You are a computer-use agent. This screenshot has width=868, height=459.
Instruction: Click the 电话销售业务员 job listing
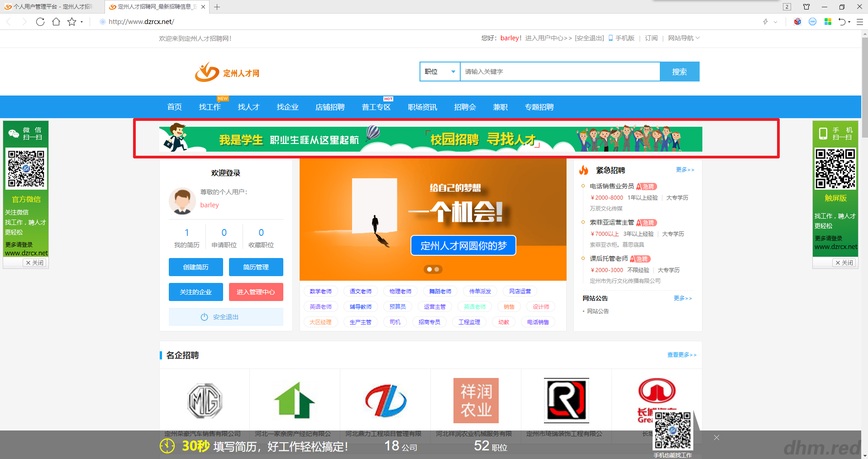click(x=612, y=186)
